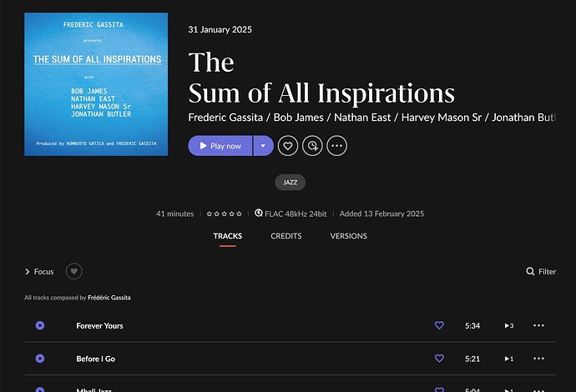
Task: Click the album cover artwork
Action: coord(96,84)
